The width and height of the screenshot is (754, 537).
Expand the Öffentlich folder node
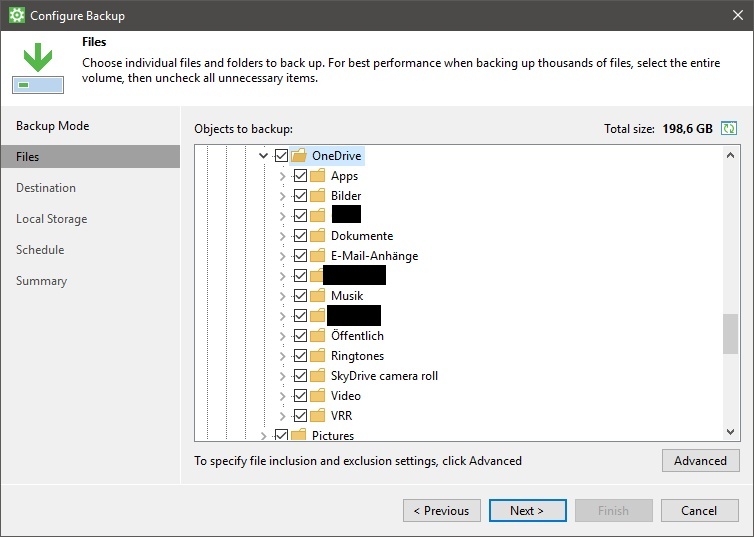282,336
